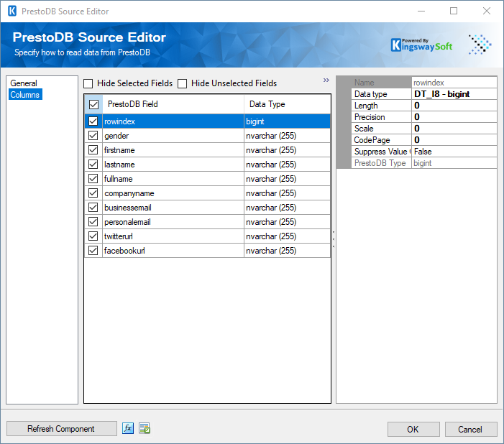Select the twitterurl field name

tap(173, 236)
